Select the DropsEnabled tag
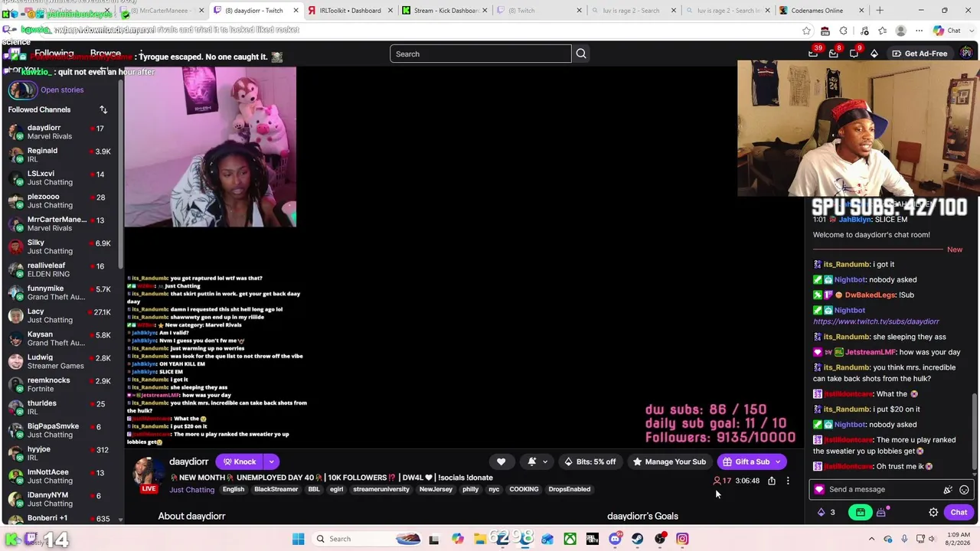Screen dimensions: 980x551 coord(569,489)
